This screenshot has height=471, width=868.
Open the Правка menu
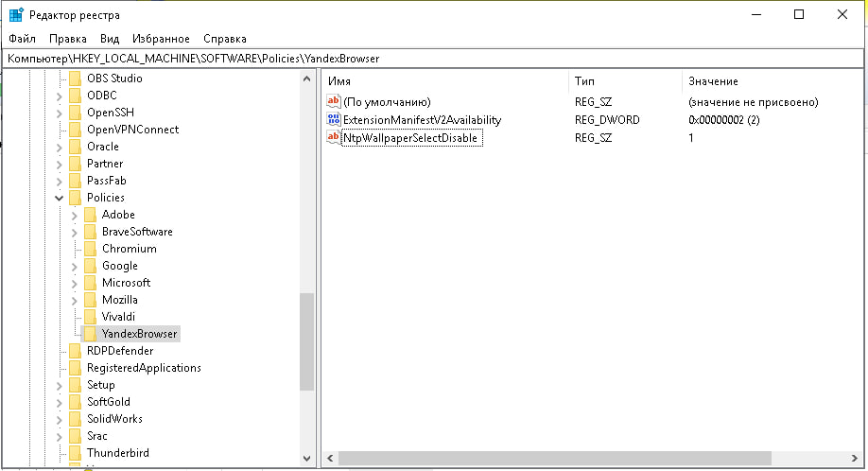[x=67, y=39]
